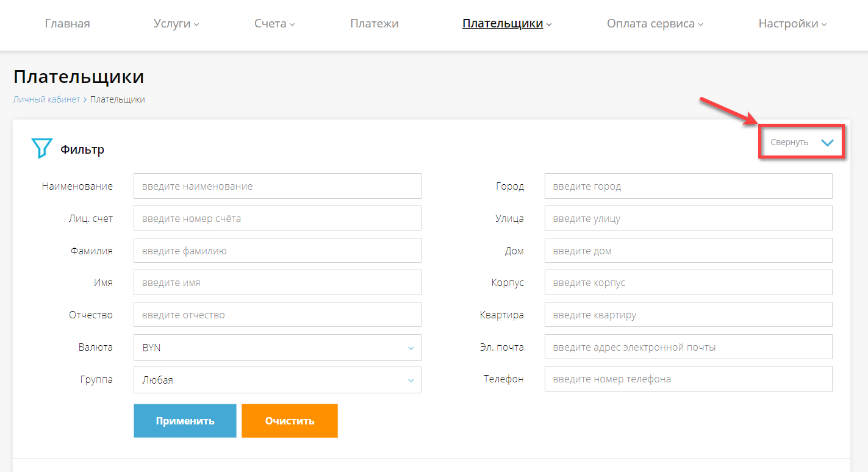Open the Валюта dropdown showing BYN
The width and height of the screenshot is (868, 472).
click(278, 348)
